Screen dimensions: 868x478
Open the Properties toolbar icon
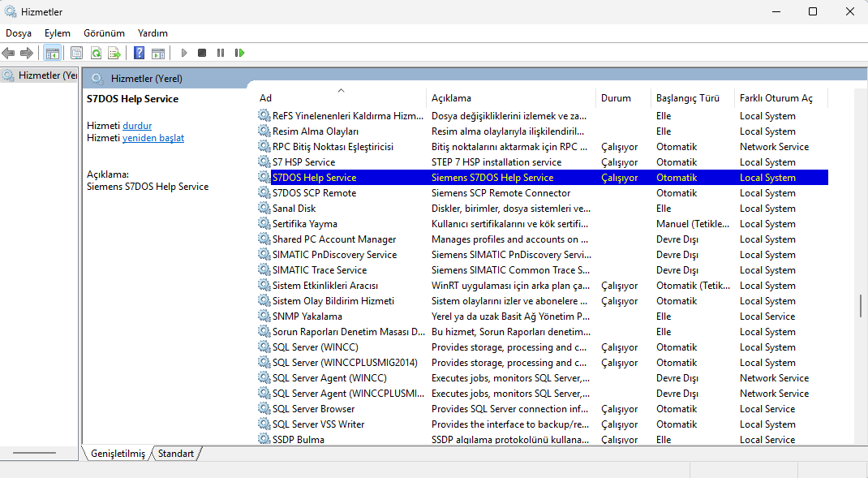pyautogui.click(x=76, y=54)
